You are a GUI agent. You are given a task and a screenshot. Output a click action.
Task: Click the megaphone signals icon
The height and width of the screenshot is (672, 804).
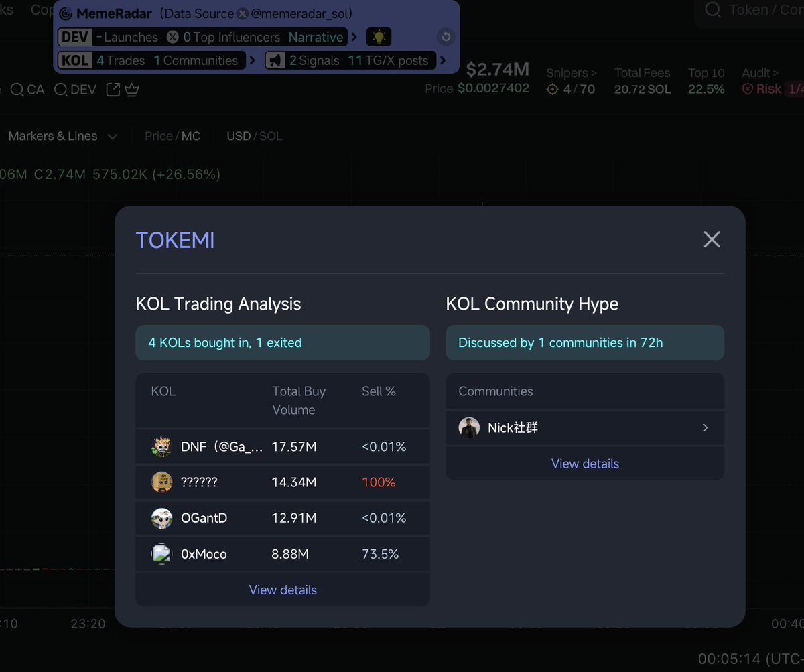pos(275,60)
